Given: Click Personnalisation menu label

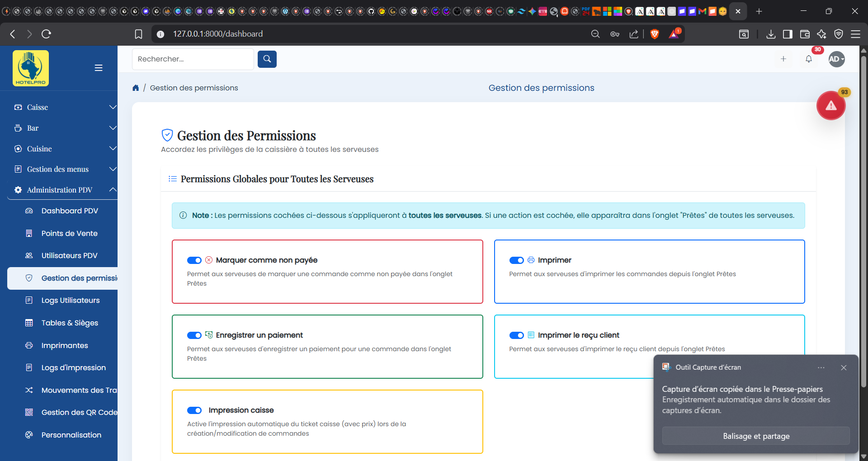Looking at the screenshot, I should (x=71, y=435).
